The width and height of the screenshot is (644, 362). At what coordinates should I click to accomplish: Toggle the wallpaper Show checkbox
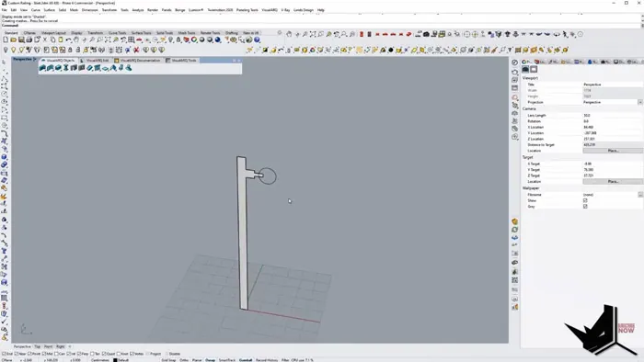pyautogui.click(x=585, y=200)
